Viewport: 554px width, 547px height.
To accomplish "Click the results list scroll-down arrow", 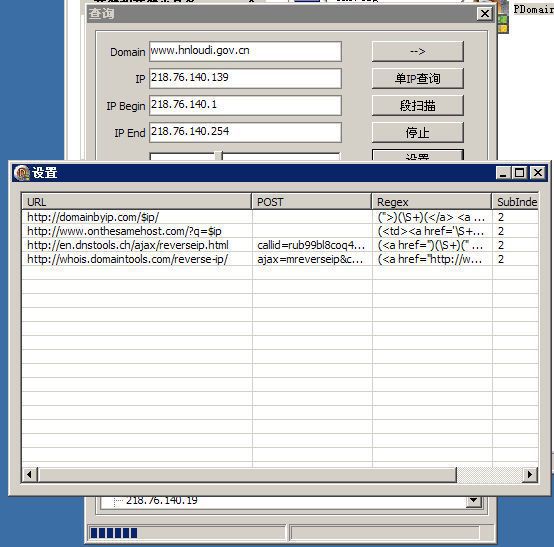I will coord(474,501).
